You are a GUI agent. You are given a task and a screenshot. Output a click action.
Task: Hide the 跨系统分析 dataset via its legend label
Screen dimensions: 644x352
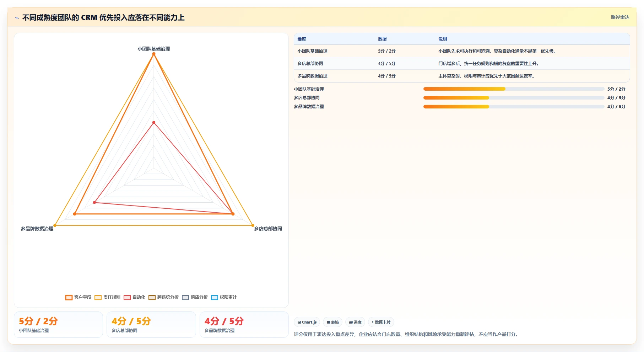click(168, 297)
